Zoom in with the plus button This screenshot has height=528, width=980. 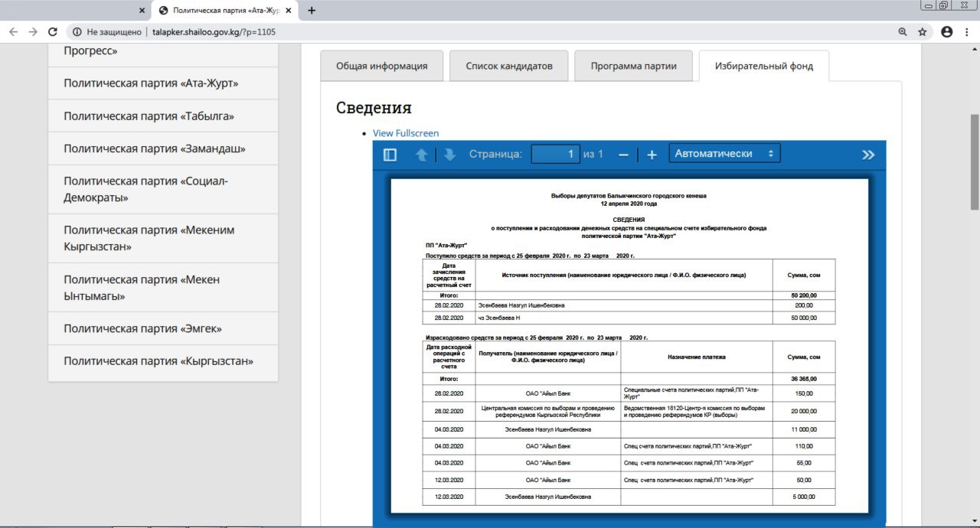652,155
